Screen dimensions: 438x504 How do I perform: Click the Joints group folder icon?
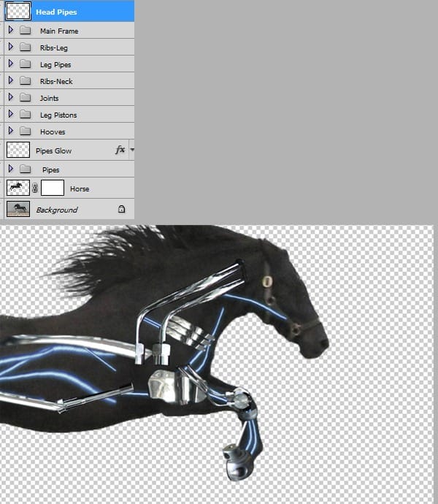(x=25, y=98)
